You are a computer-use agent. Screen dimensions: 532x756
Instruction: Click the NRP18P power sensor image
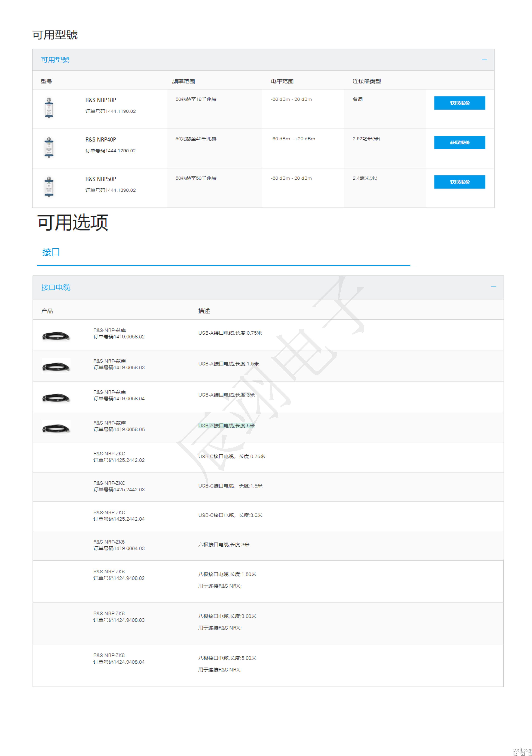click(49, 108)
